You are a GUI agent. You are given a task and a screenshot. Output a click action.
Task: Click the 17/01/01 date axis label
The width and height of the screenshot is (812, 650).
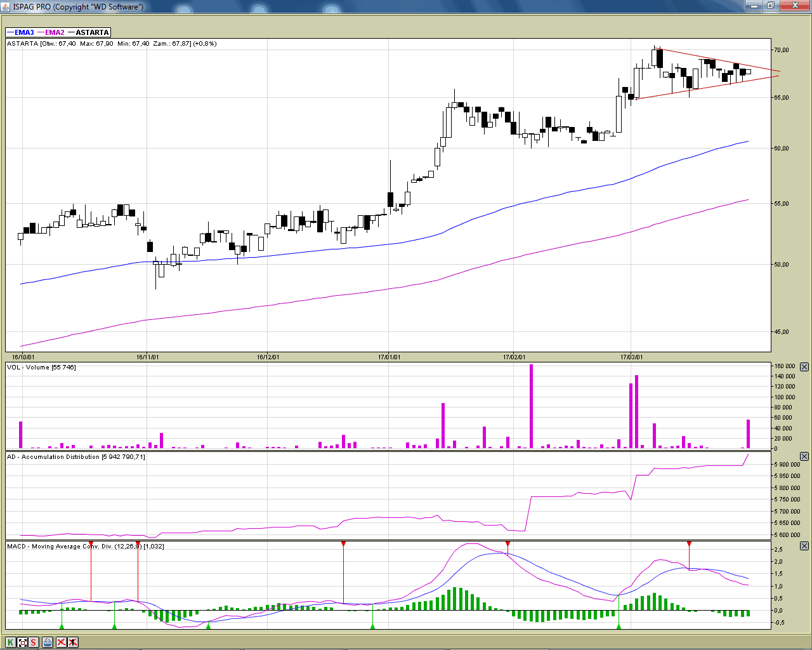point(389,357)
